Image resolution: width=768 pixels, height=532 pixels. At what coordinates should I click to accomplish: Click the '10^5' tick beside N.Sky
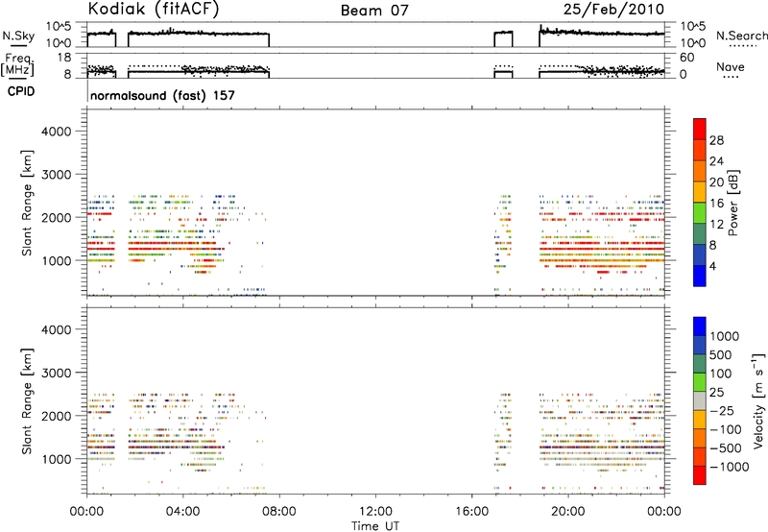click(59, 27)
